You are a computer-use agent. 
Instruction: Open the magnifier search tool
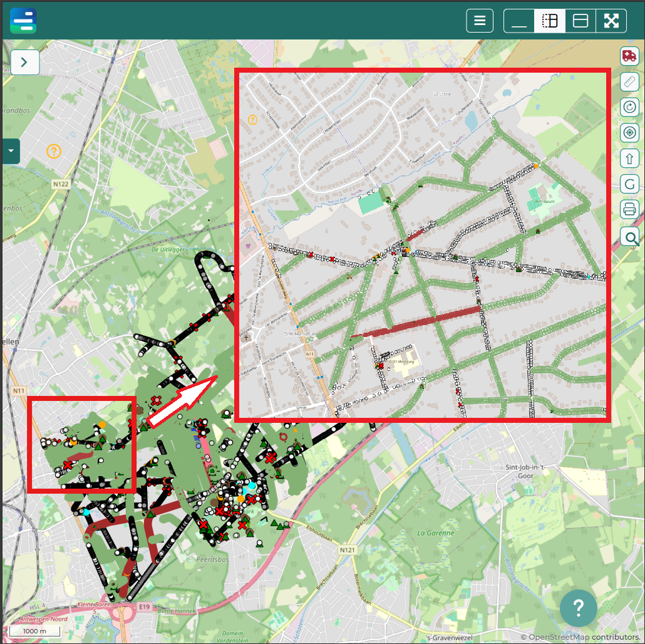click(629, 237)
